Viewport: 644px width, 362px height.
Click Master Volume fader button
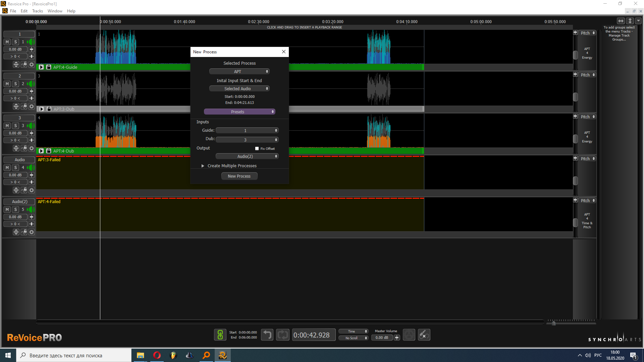[397, 338]
